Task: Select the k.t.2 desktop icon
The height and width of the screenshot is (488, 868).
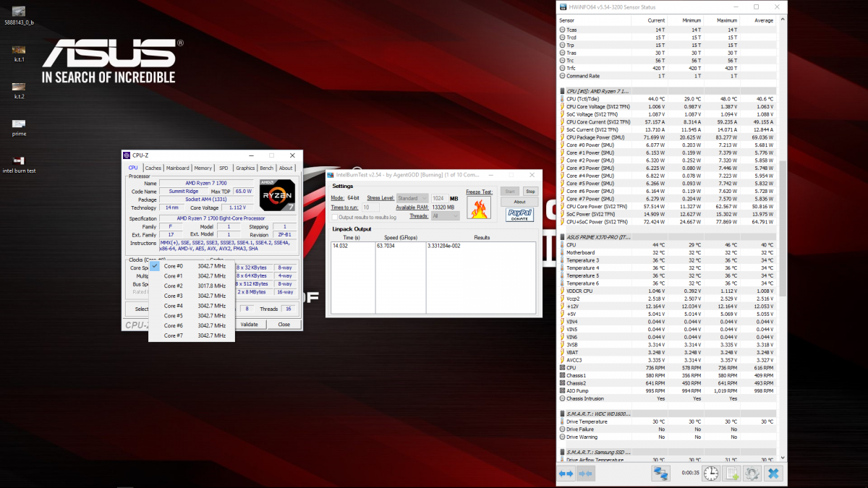Action: tap(20, 90)
